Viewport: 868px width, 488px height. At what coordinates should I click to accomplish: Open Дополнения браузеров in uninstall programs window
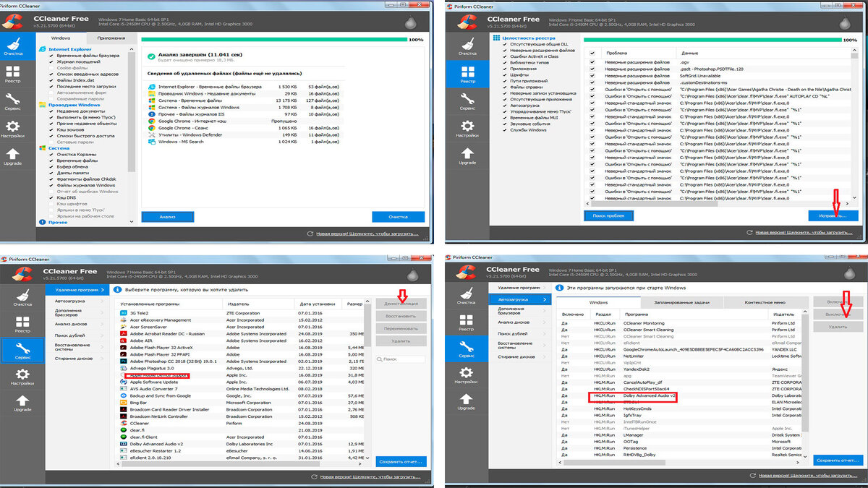pyautogui.click(x=79, y=314)
